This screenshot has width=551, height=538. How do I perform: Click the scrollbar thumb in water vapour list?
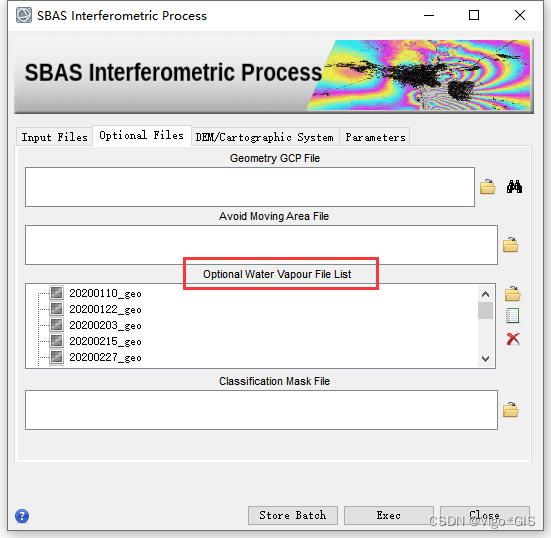tap(486, 311)
